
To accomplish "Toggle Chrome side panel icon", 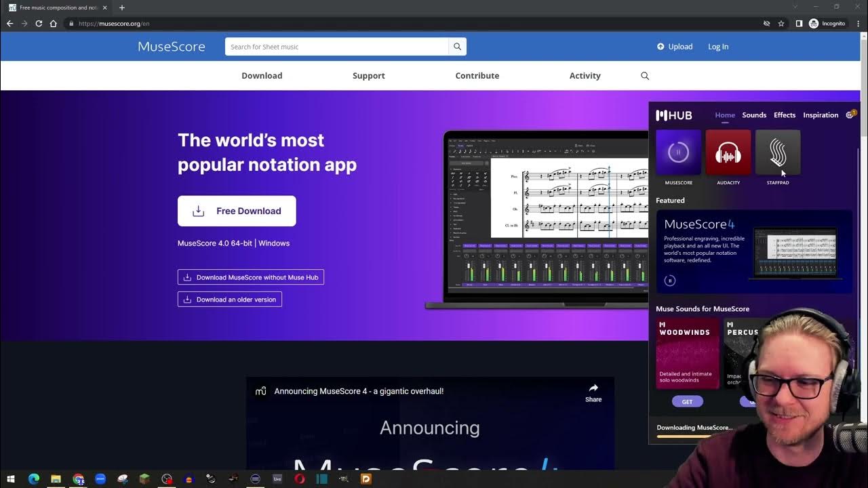I will coord(799,24).
